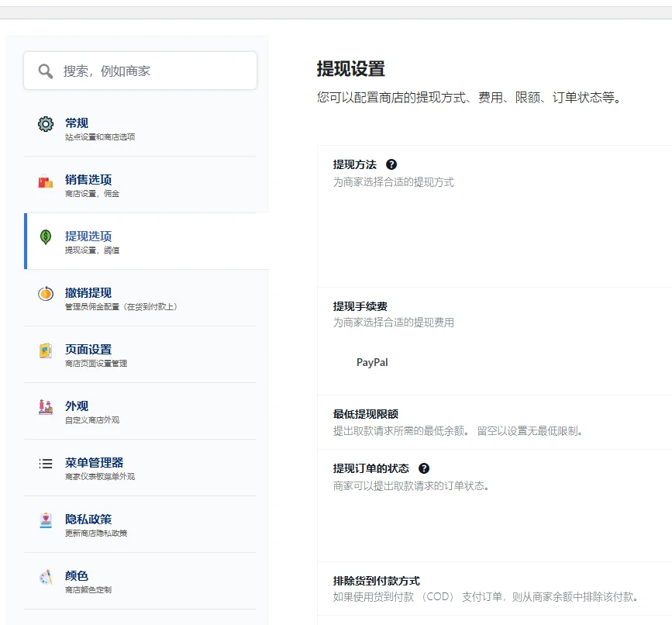Open the help icon beside 提现方法

coord(391,164)
